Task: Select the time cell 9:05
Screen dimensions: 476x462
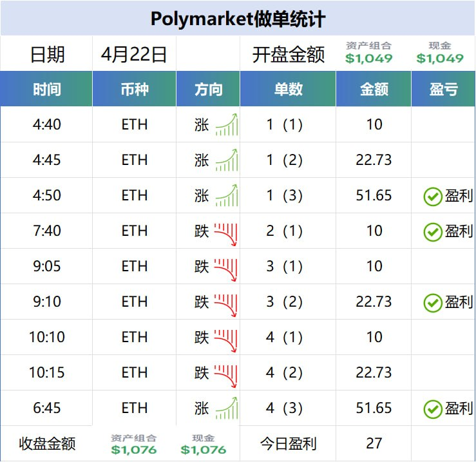Action: coord(47,266)
